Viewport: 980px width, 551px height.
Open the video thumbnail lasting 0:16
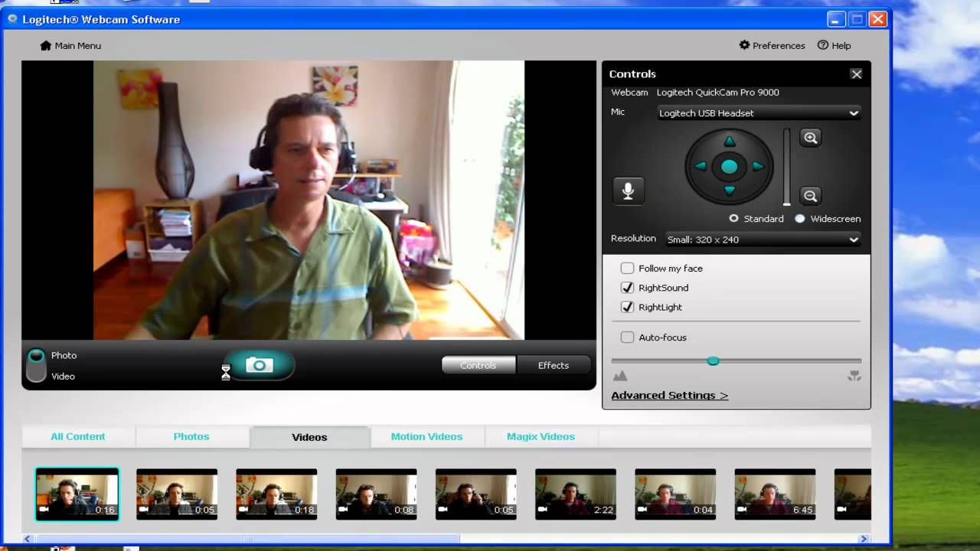coord(77,494)
